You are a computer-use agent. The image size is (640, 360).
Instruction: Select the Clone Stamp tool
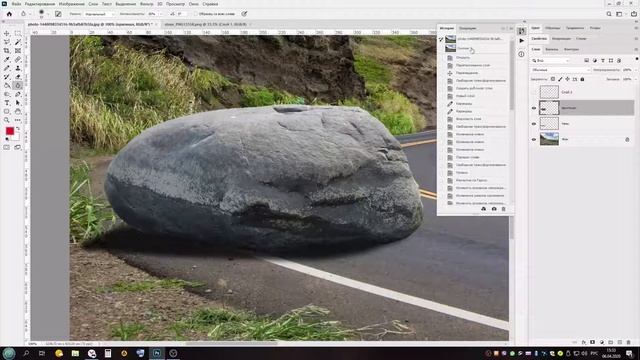pos(18,68)
